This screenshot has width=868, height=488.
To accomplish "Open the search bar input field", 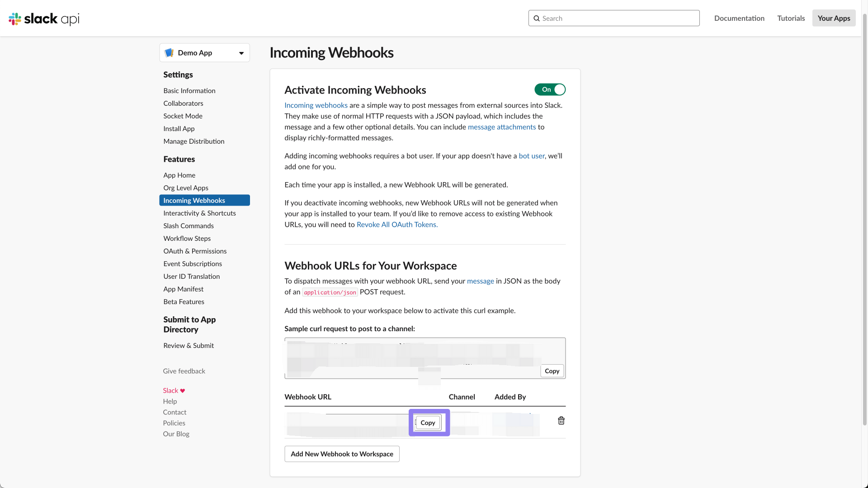I will (614, 18).
